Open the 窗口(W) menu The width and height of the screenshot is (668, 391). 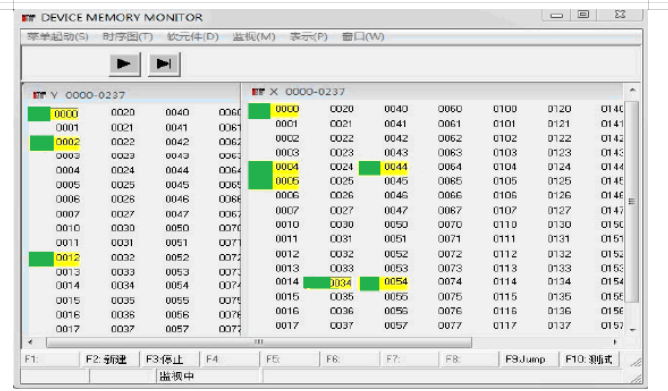pyautogui.click(x=363, y=37)
